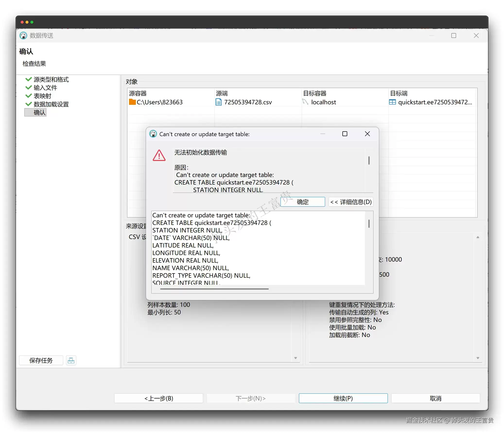Click the DBeaver icon in 数据传送 title bar
504x434 pixels.
click(x=23, y=35)
